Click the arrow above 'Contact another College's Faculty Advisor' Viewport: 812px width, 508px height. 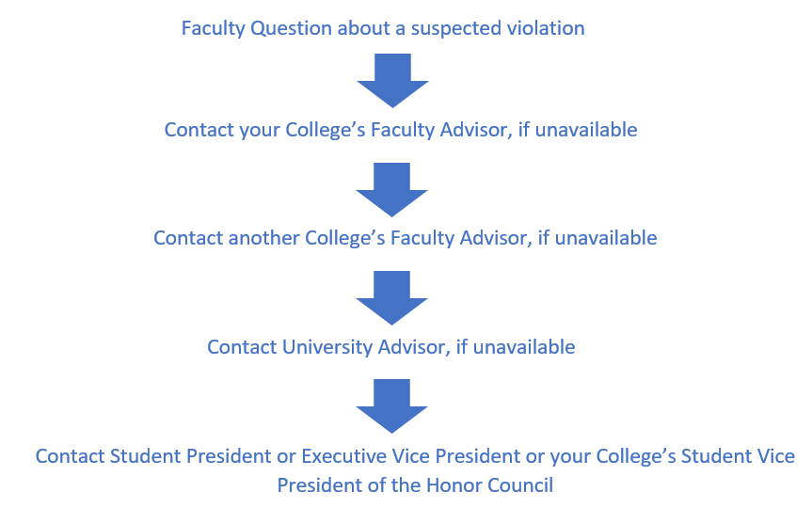click(392, 189)
